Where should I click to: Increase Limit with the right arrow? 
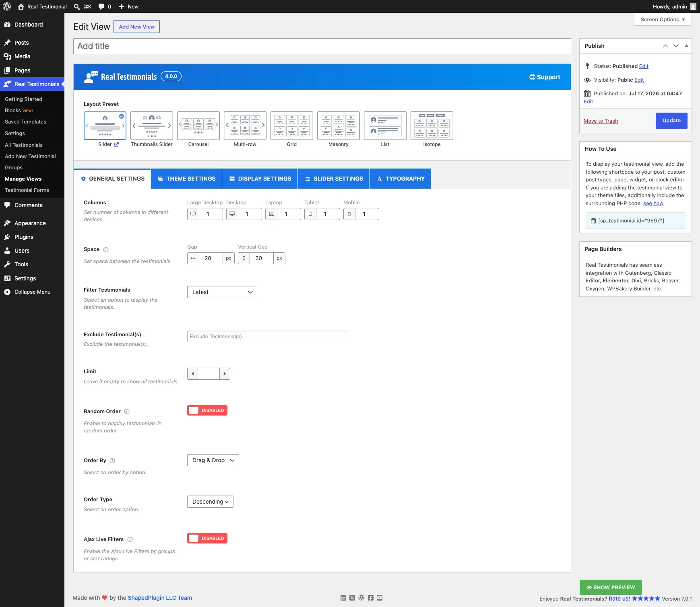(x=225, y=374)
